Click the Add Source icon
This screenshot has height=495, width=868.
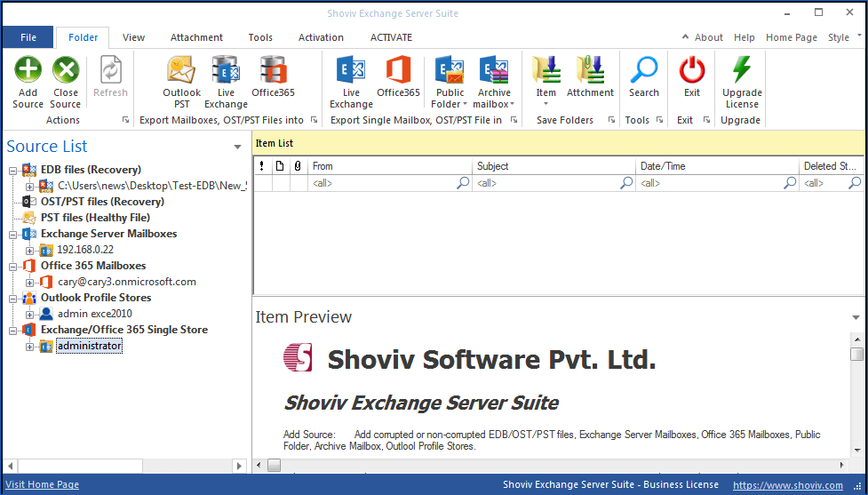pos(28,70)
